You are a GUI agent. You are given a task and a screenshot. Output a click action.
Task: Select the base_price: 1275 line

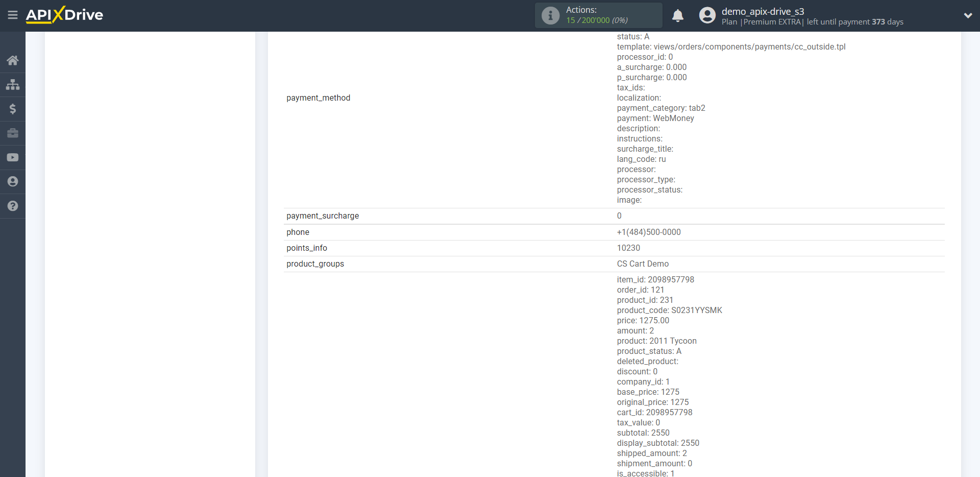pyautogui.click(x=648, y=392)
